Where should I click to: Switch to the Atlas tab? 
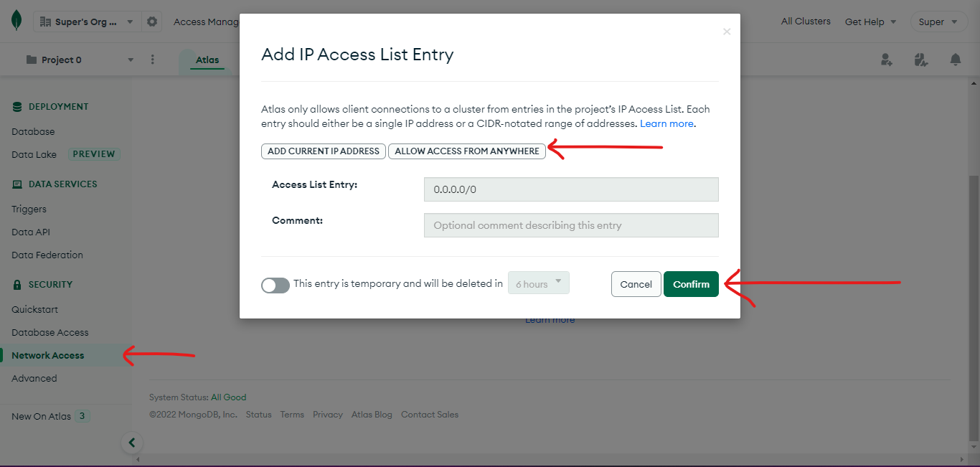click(207, 60)
